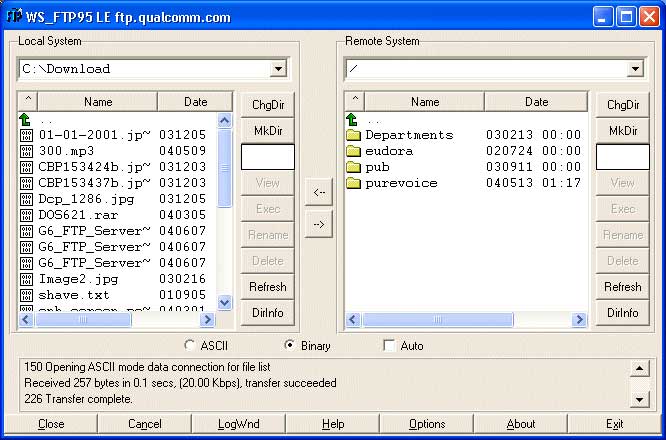This screenshot has width=666, height=440.
Task: Click the remote list scroll left arrow
Action: [x=353, y=319]
